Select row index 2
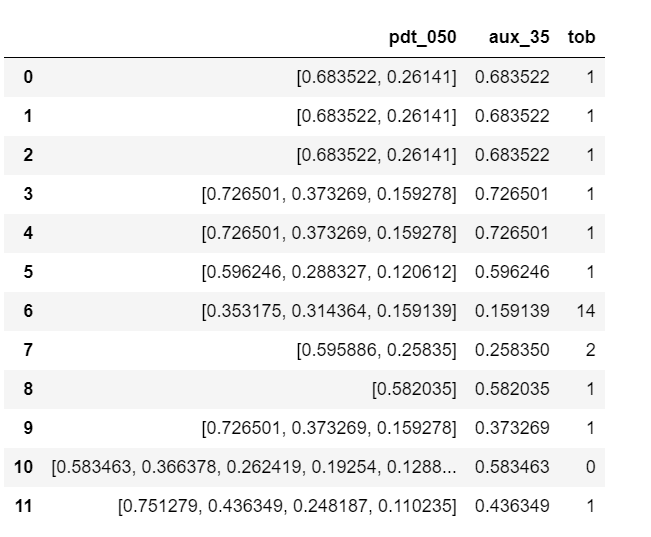 click(x=28, y=155)
